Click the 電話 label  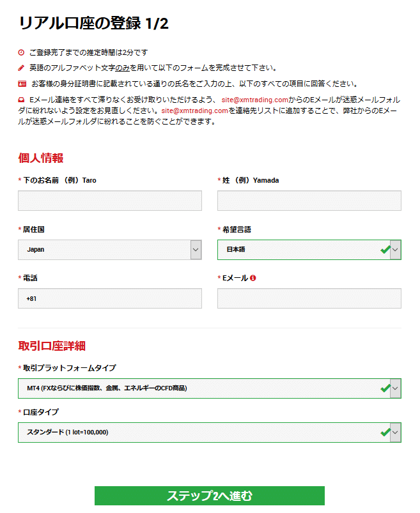pos(30,278)
